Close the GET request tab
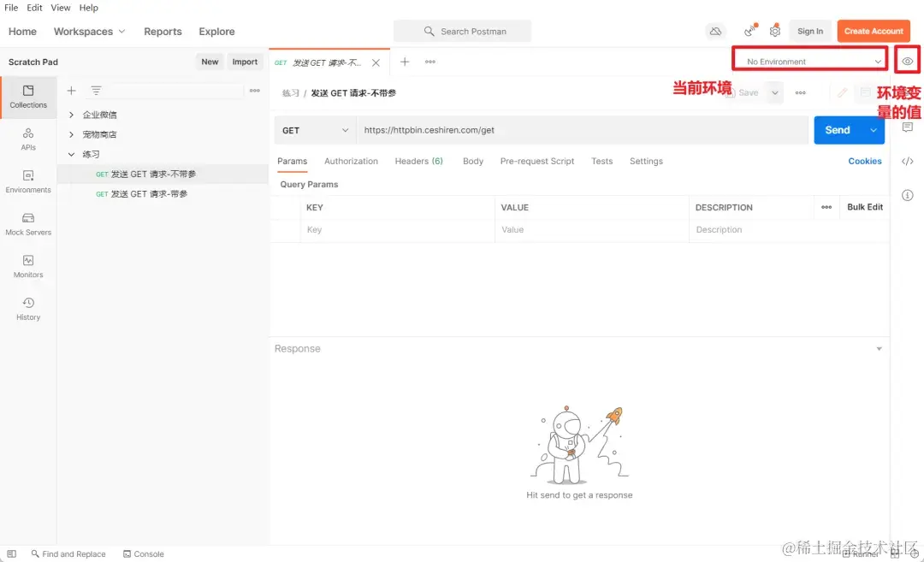Image resolution: width=924 pixels, height=562 pixels. (x=376, y=62)
